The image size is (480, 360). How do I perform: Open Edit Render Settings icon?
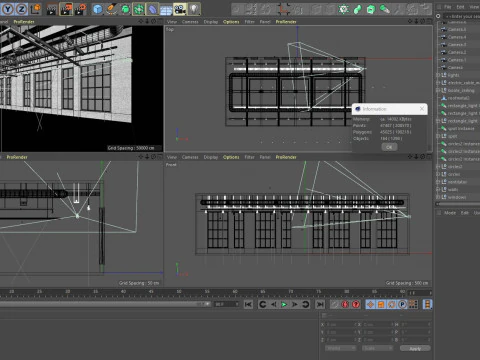[80, 9]
